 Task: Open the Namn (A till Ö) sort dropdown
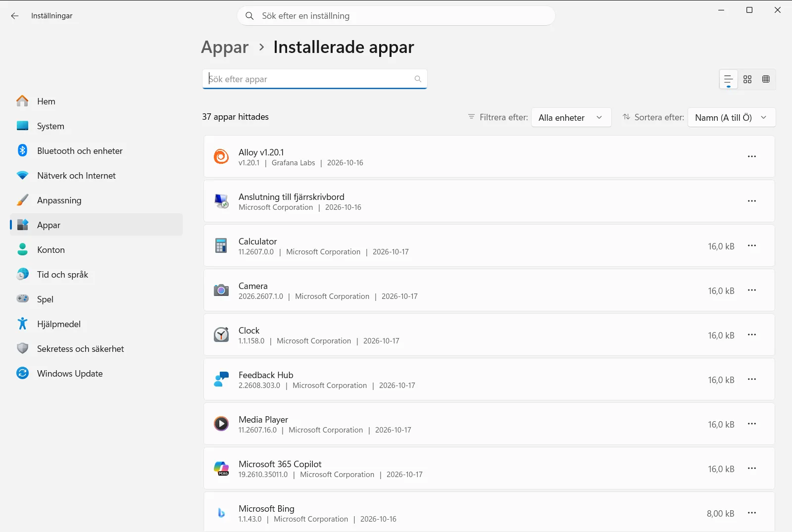coord(732,118)
